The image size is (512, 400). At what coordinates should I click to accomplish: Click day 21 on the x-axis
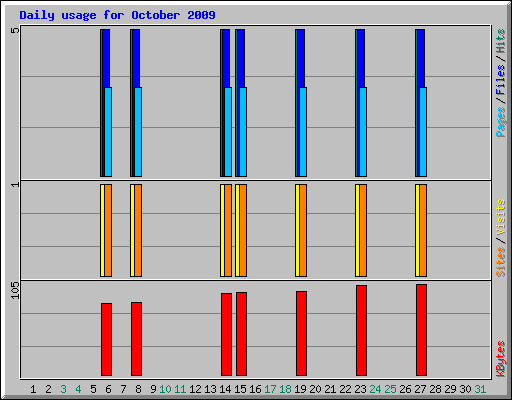[x=330, y=389]
